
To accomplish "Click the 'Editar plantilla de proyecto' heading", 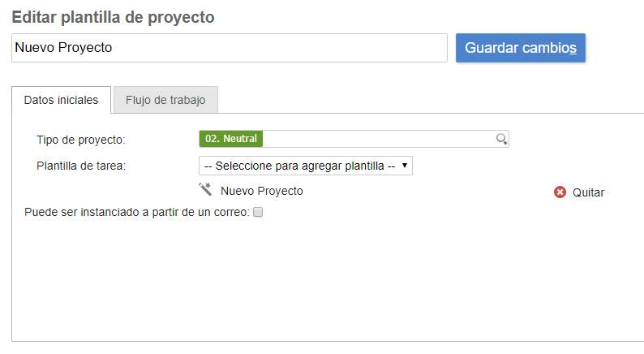I will [x=114, y=17].
